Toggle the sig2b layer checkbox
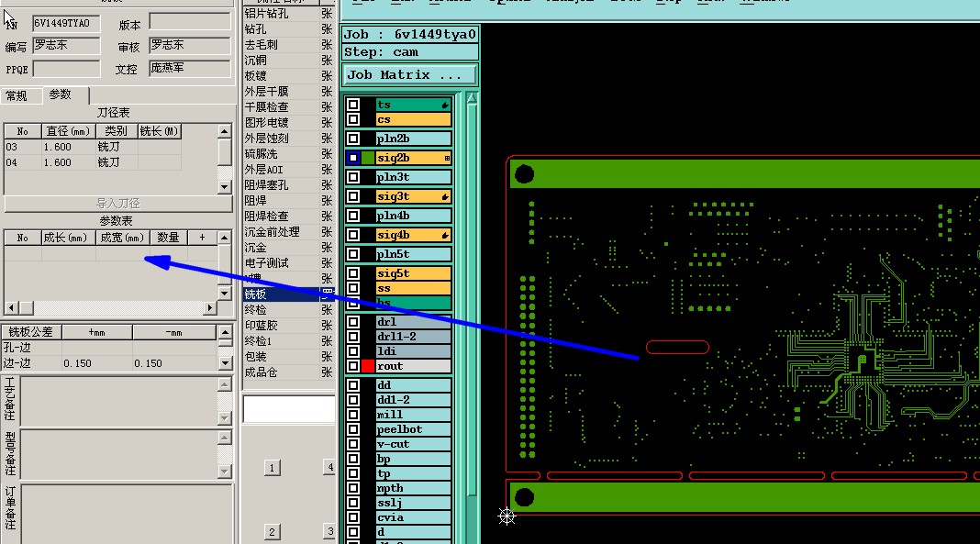 [x=353, y=158]
